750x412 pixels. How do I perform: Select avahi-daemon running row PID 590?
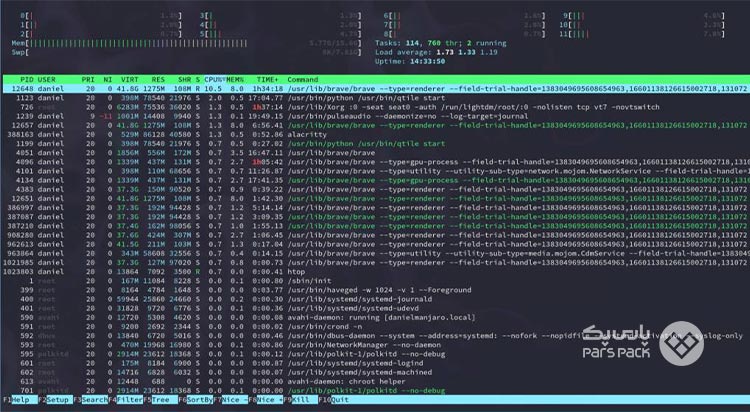tap(376, 317)
